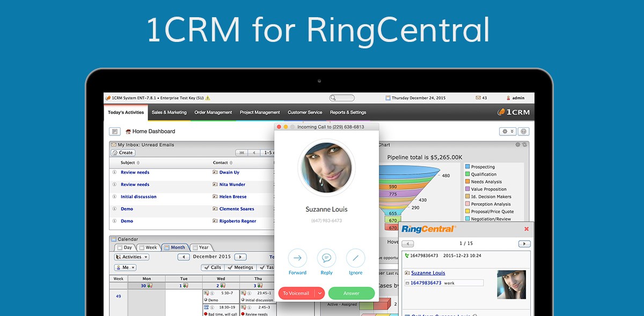
Task: Go to previous month in calendar
Action: point(184,257)
